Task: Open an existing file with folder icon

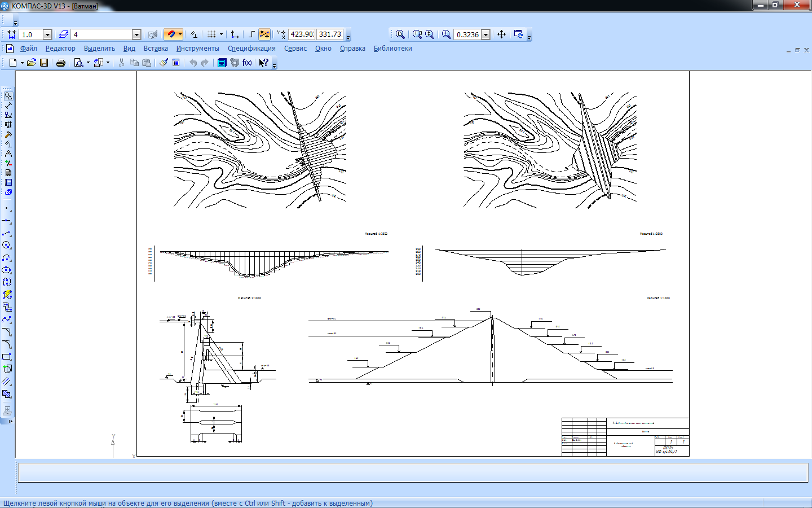Action: (32, 63)
